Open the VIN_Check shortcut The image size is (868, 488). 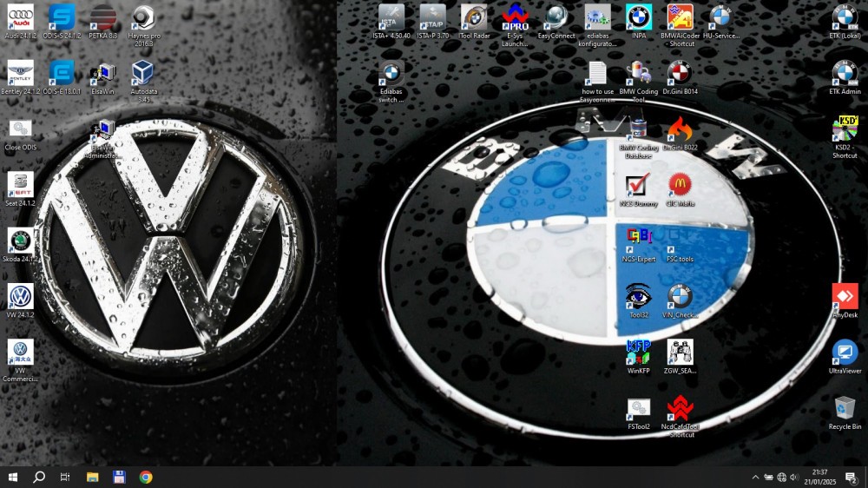pyautogui.click(x=681, y=300)
